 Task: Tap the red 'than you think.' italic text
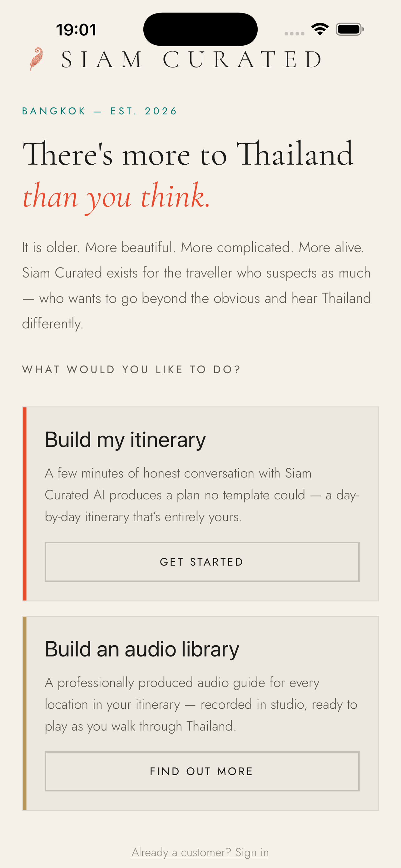point(116,197)
